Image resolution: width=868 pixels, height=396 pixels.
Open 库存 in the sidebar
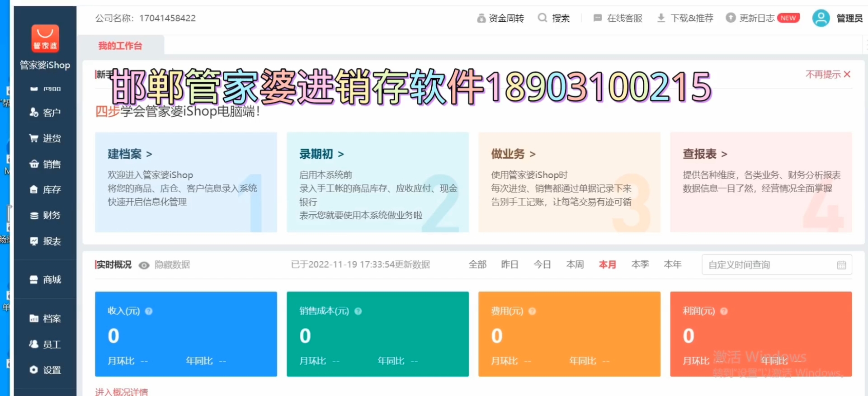(x=45, y=189)
